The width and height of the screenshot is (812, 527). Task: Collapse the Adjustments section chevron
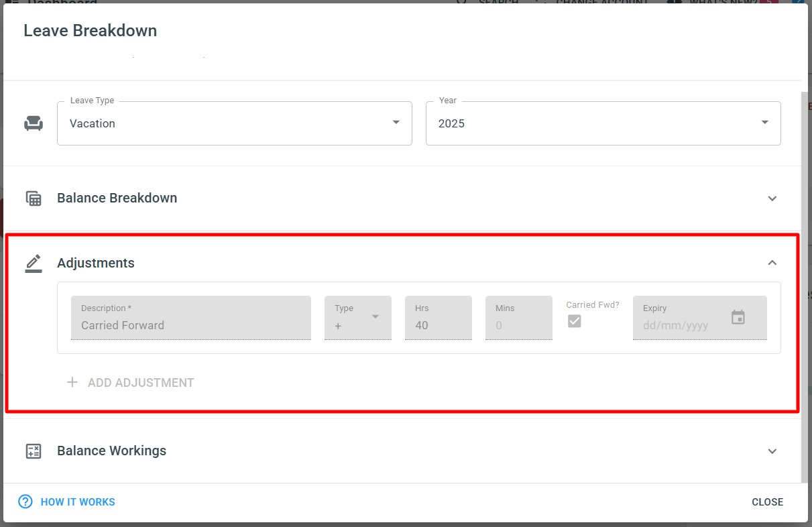(772, 263)
